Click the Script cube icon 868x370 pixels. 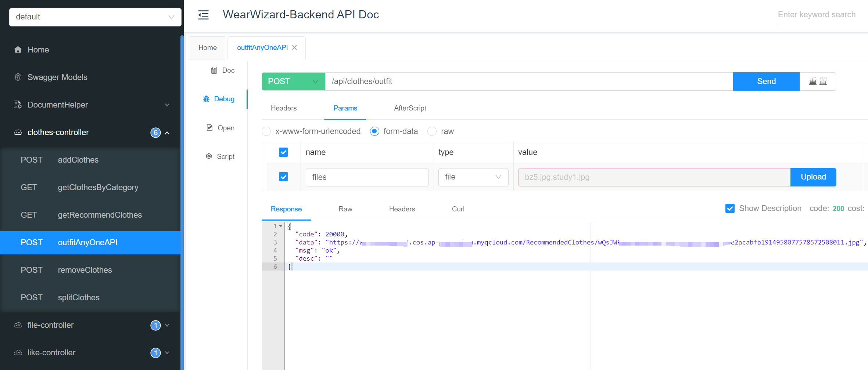(209, 156)
